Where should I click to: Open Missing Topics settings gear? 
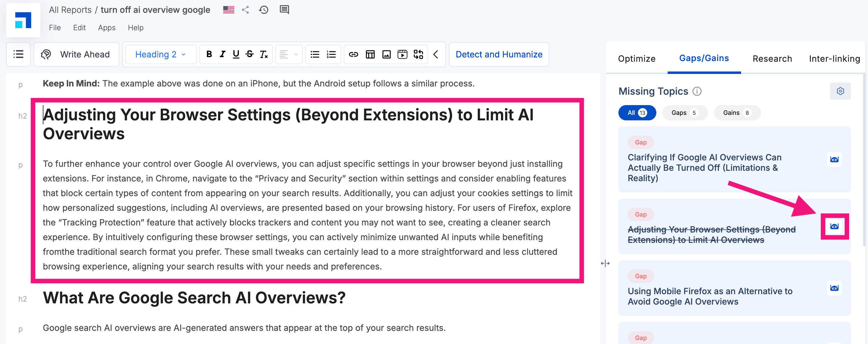(840, 91)
